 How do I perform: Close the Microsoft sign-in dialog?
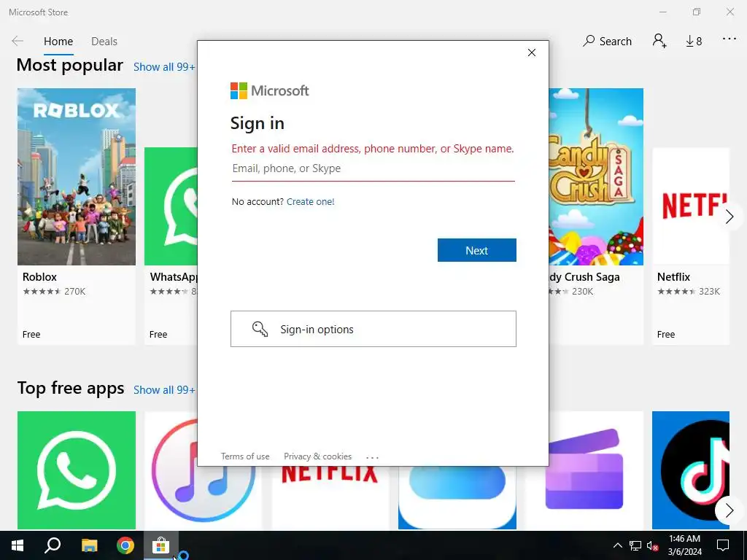coord(532,52)
